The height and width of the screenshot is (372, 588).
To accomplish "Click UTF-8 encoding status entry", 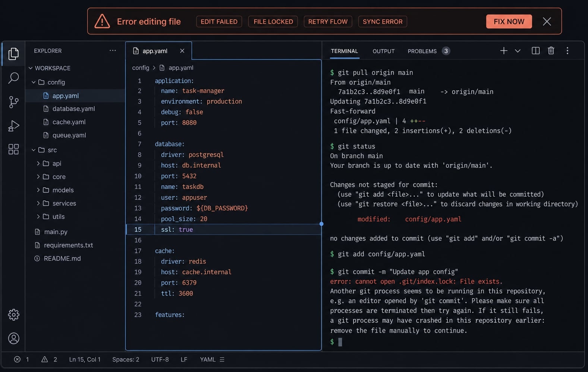I will tap(160, 359).
